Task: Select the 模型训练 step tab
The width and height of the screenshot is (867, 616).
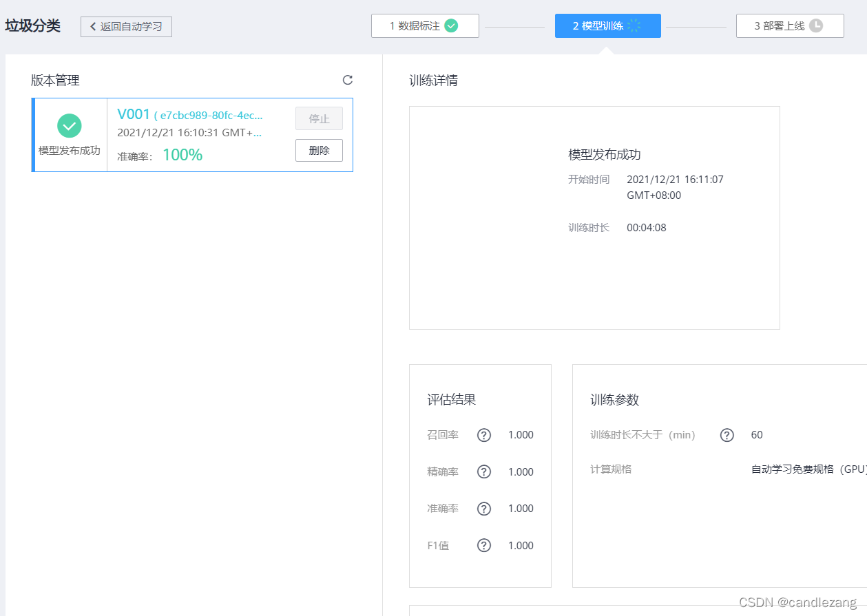Action: click(x=608, y=25)
